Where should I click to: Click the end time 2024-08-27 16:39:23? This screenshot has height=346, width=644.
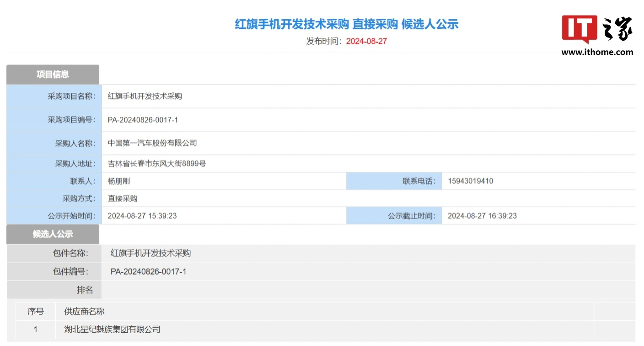482,216
